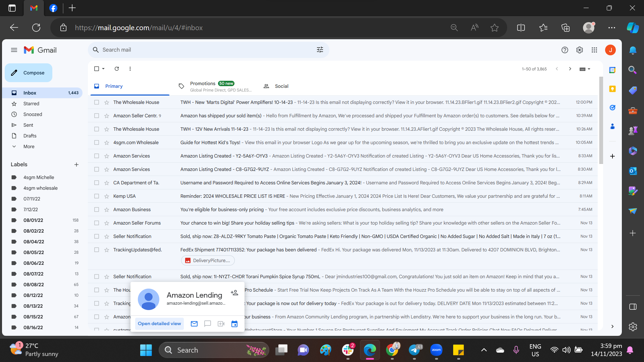Go to newer page chevron
Screen dimensions: 644x362
[x=557, y=69]
